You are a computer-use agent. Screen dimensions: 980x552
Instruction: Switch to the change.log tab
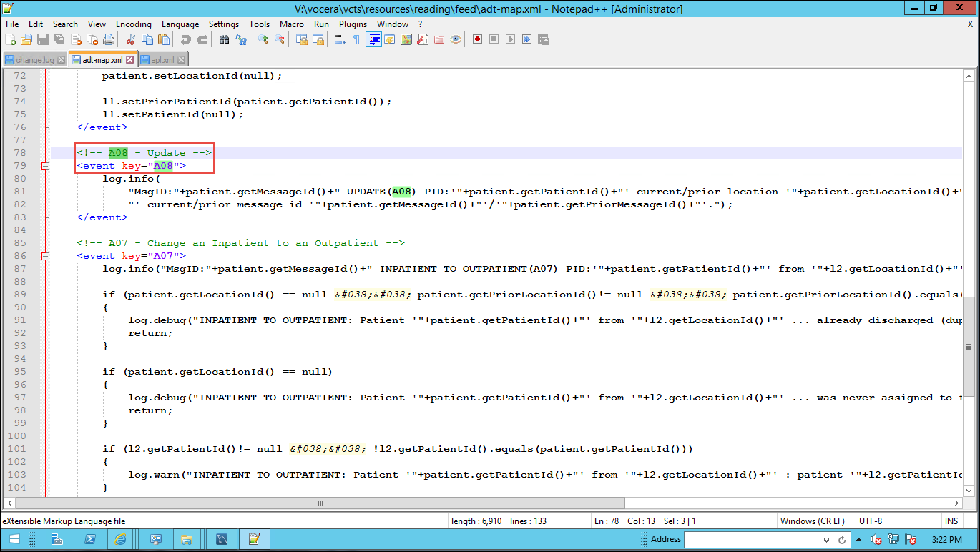click(34, 60)
